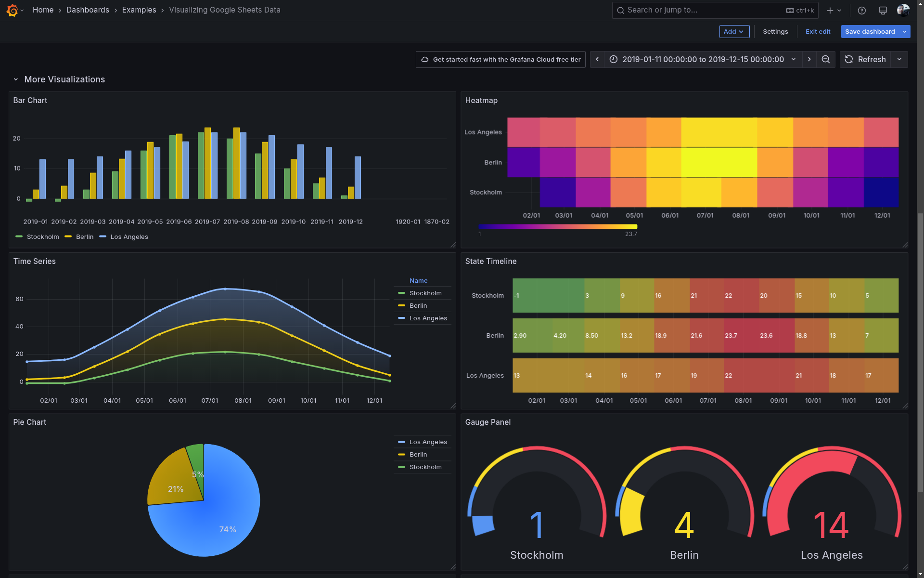Click the Grafana logo icon
The width and height of the screenshot is (924, 578).
point(12,10)
